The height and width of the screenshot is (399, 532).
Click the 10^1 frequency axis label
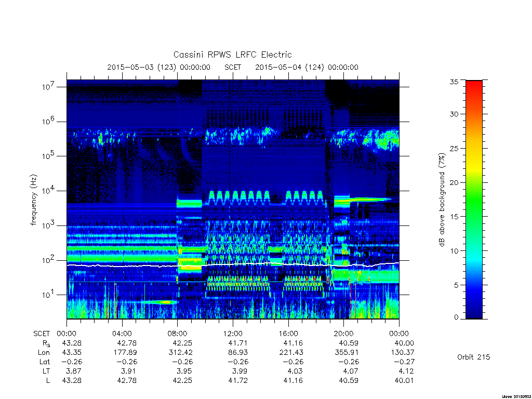[49, 295]
